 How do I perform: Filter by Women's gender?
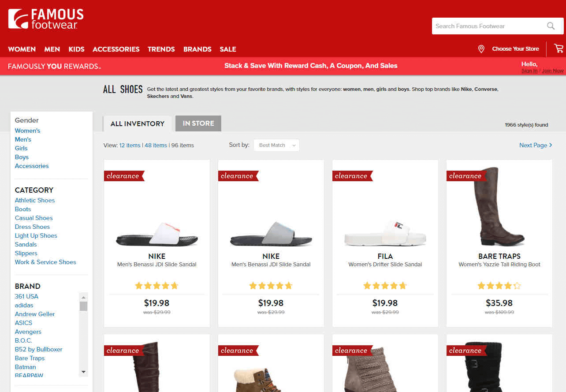point(27,131)
